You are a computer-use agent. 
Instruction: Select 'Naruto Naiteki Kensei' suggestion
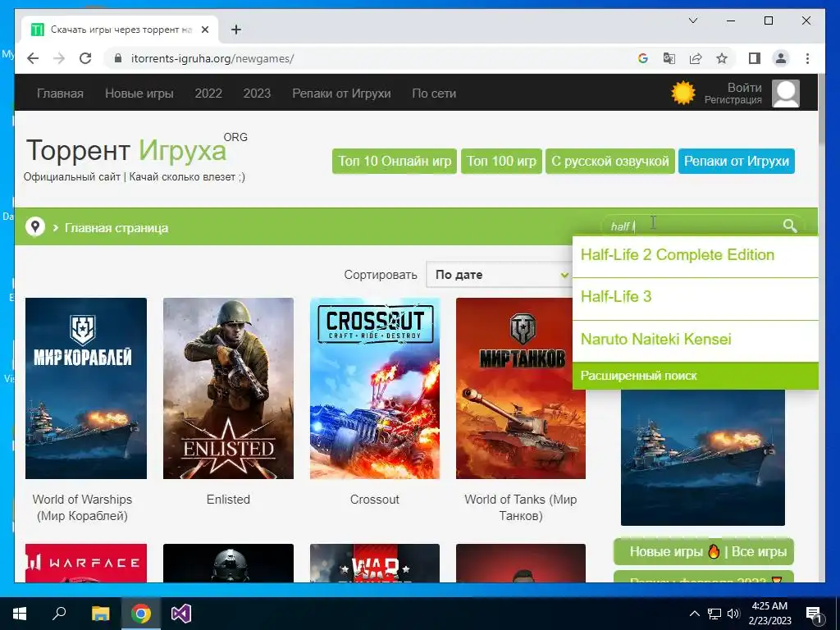tap(695, 340)
